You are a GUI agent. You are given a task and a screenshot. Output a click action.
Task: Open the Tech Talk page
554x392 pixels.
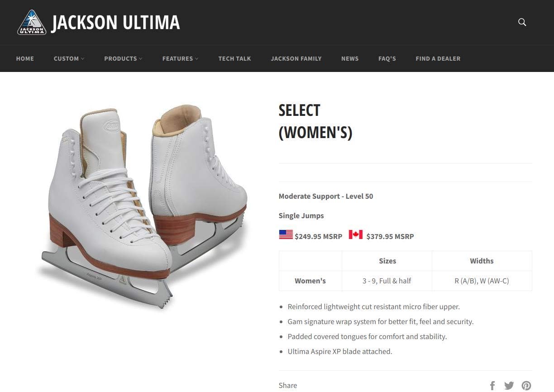pyautogui.click(x=234, y=58)
